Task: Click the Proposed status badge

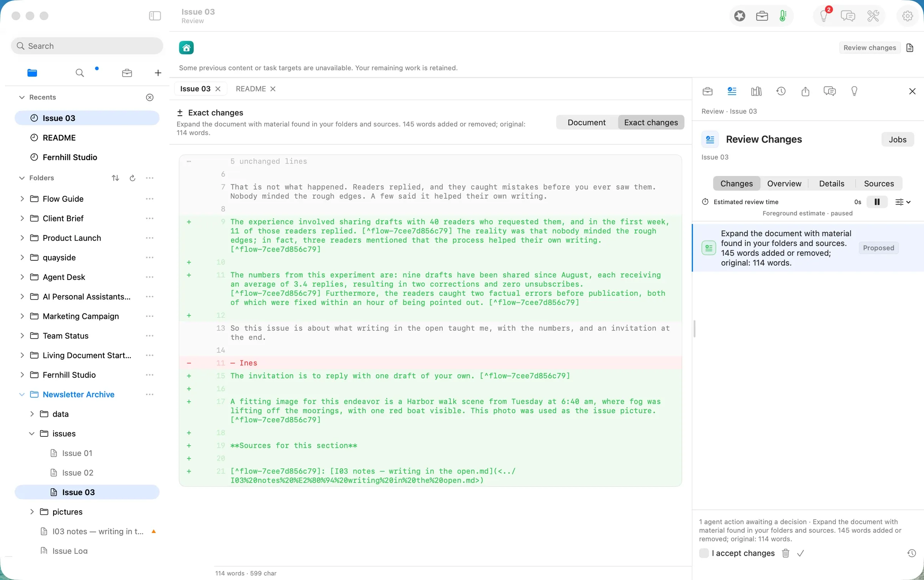Action: click(878, 248)
